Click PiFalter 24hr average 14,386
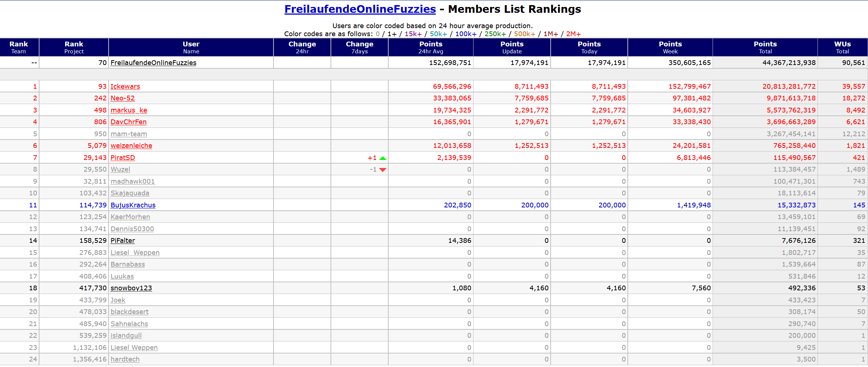The width and height of the screenshot is (868, 367). coord(460,241)
